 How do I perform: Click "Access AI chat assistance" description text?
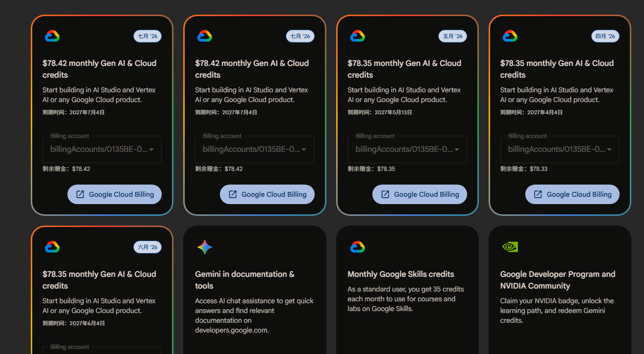(x=254, y=315)
